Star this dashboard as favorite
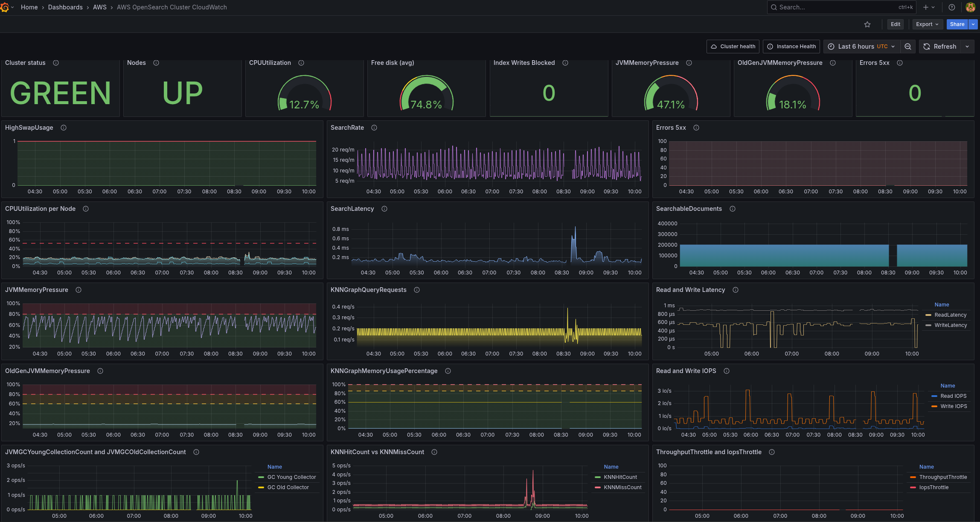The image size is (980, 522). click(867, 24)
